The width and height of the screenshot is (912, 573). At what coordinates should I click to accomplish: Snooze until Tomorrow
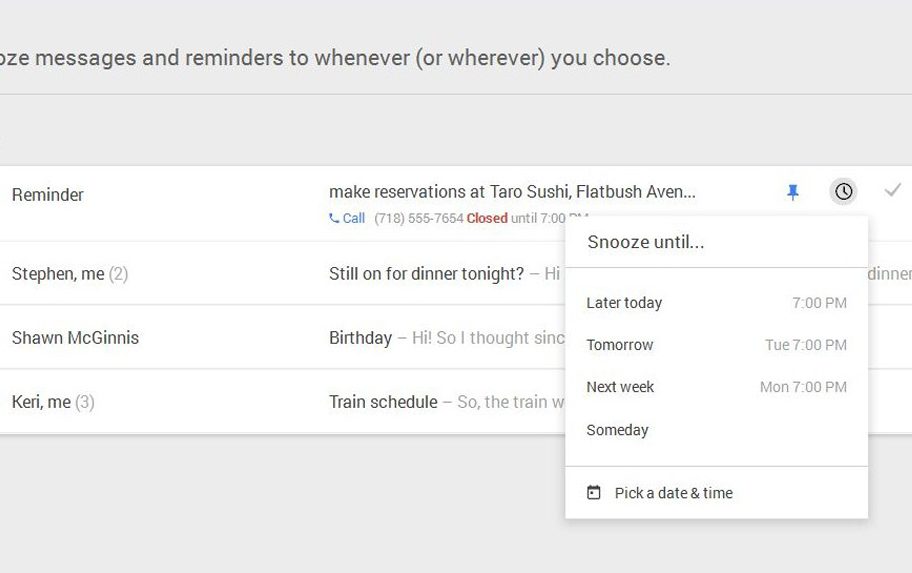[x=716, y=345]
